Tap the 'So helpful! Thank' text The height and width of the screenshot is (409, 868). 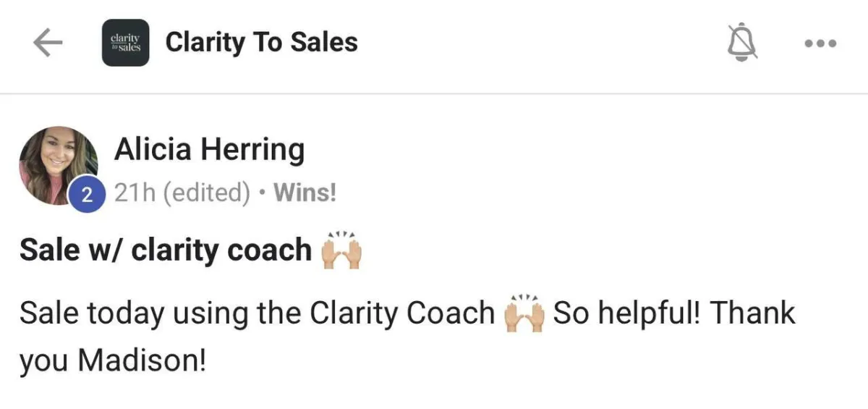[674, 313]
